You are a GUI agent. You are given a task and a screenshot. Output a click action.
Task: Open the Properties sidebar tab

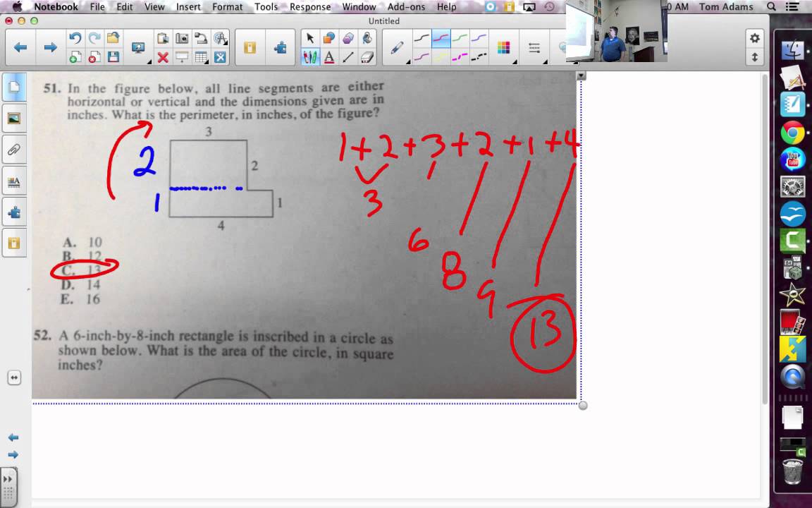pos(14,182)
